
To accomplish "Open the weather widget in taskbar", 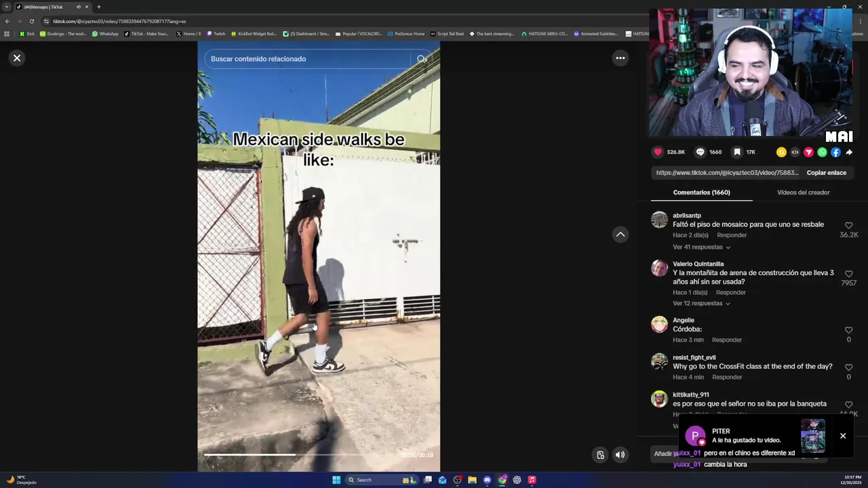I will 22,480.
